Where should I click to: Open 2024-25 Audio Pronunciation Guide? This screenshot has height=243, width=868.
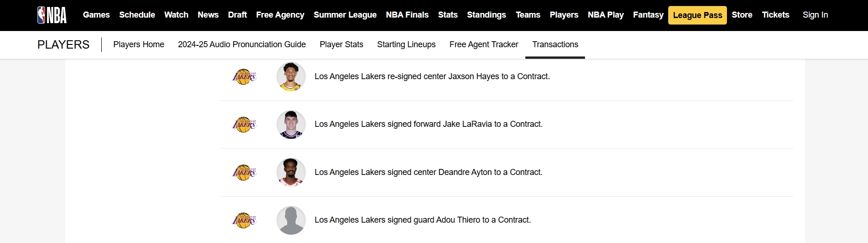coord(242,44)
